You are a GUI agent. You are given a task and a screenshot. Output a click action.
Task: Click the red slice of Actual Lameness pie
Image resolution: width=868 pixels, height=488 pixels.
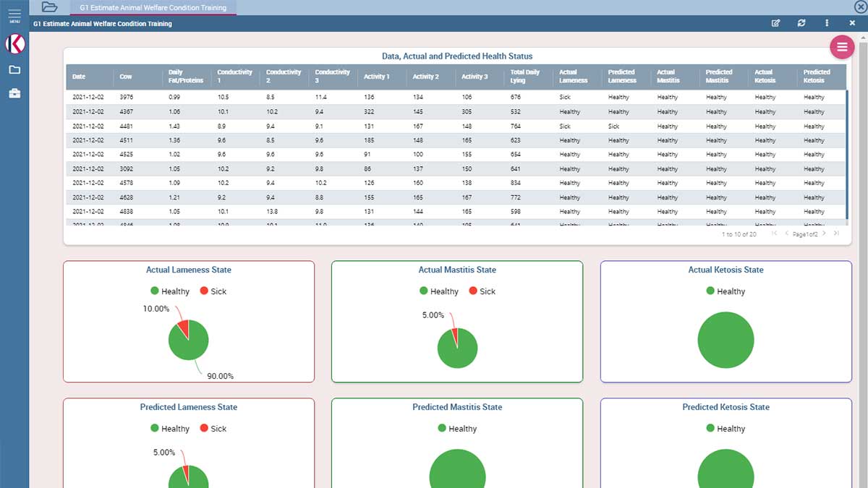(183, 328)
